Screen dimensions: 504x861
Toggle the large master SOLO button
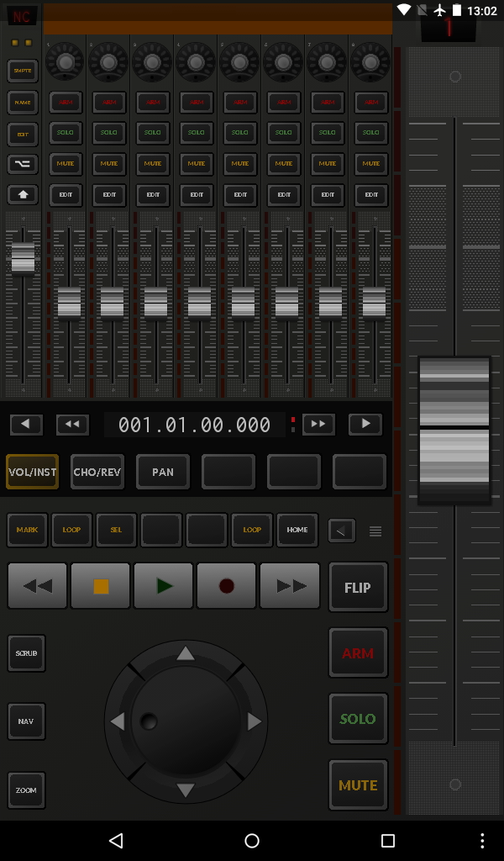coord(358,719)
